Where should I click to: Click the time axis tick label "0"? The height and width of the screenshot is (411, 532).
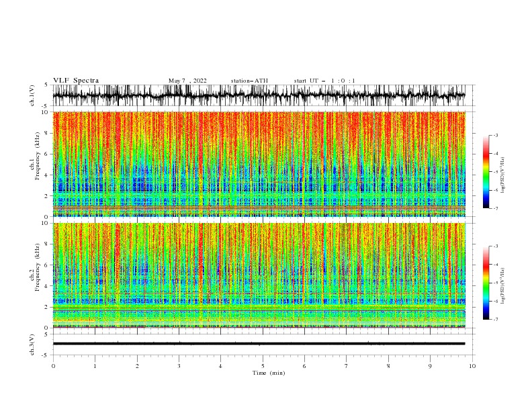53,366
